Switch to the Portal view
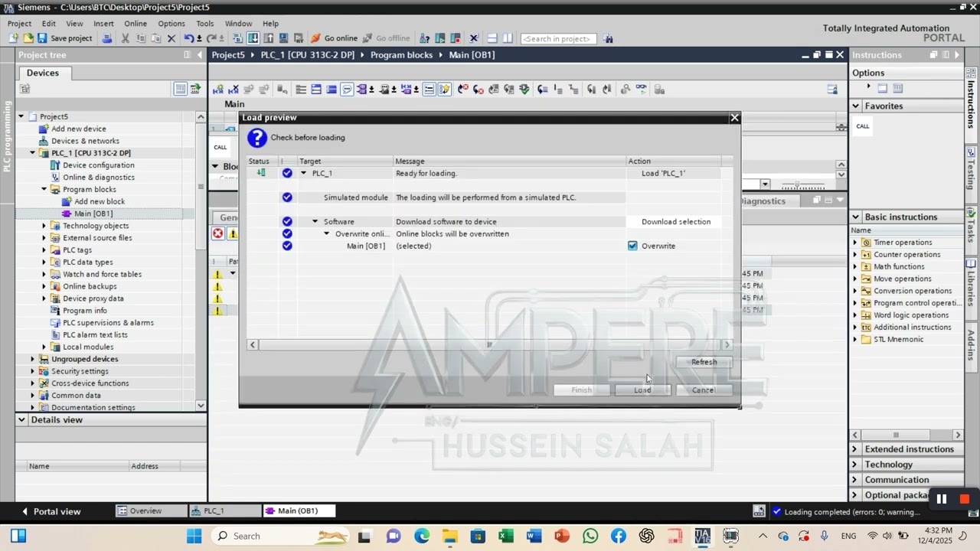980x551 pixels. 51,511
